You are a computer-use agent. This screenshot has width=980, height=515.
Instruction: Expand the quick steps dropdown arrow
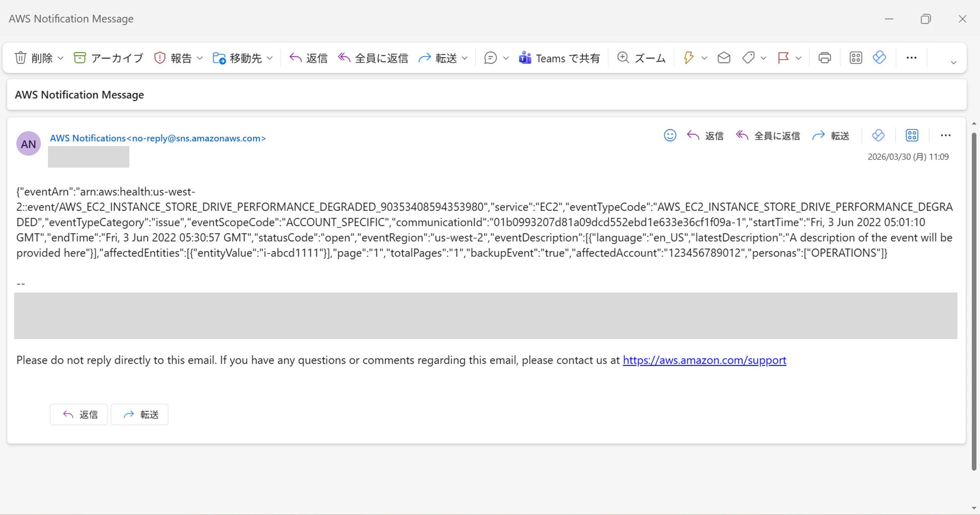(704, 58)
